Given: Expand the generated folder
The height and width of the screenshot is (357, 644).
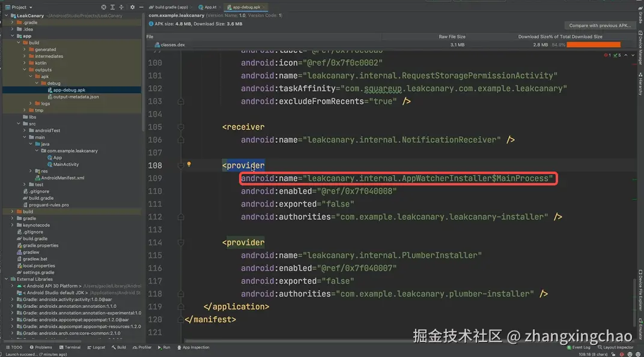Looking at the screenshot, I should click(25, 49).
